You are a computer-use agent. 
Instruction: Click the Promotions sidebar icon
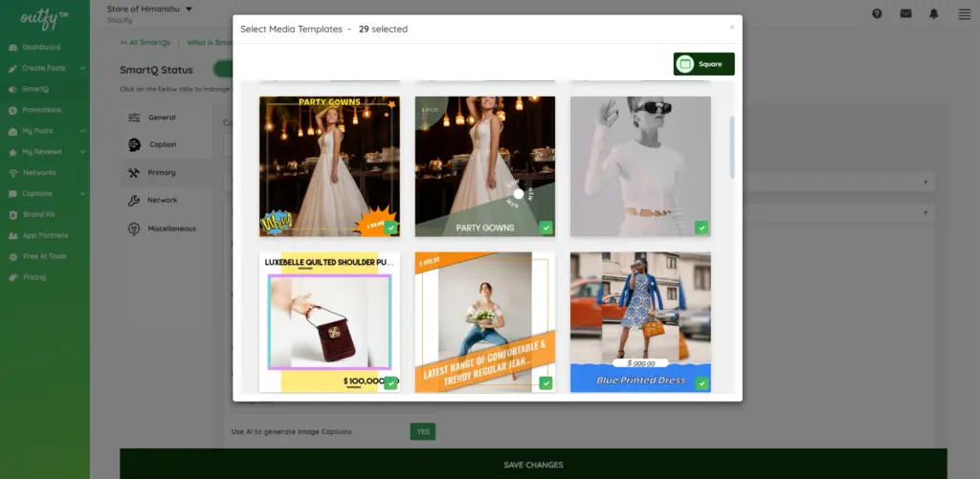click(12, 110)
